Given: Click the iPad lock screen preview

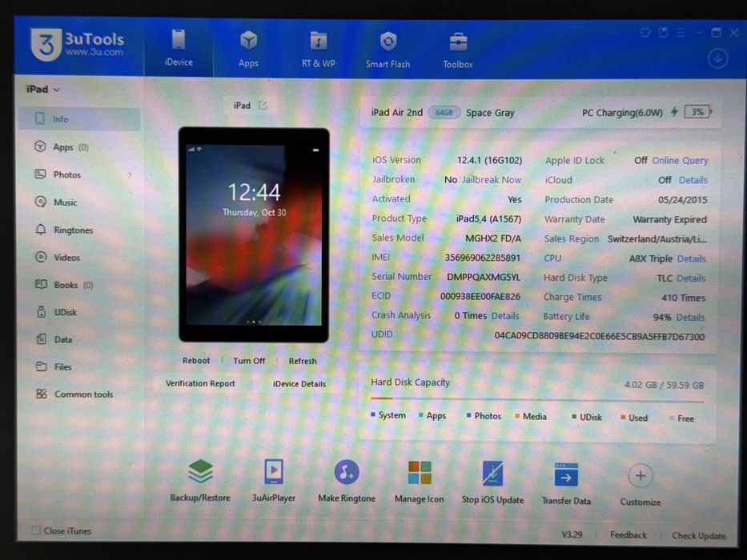Looking at the screenshot, I should point(254,234).
